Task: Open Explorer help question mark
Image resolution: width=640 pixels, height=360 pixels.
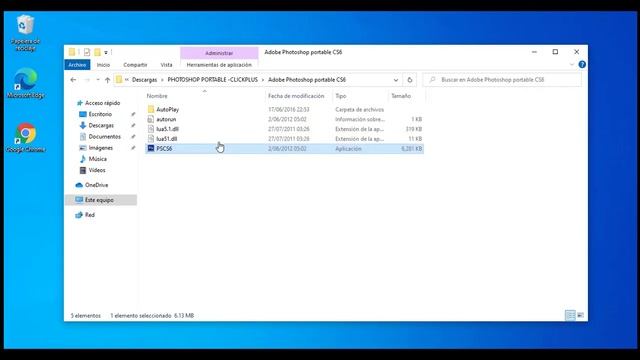Action: [582, 64]
